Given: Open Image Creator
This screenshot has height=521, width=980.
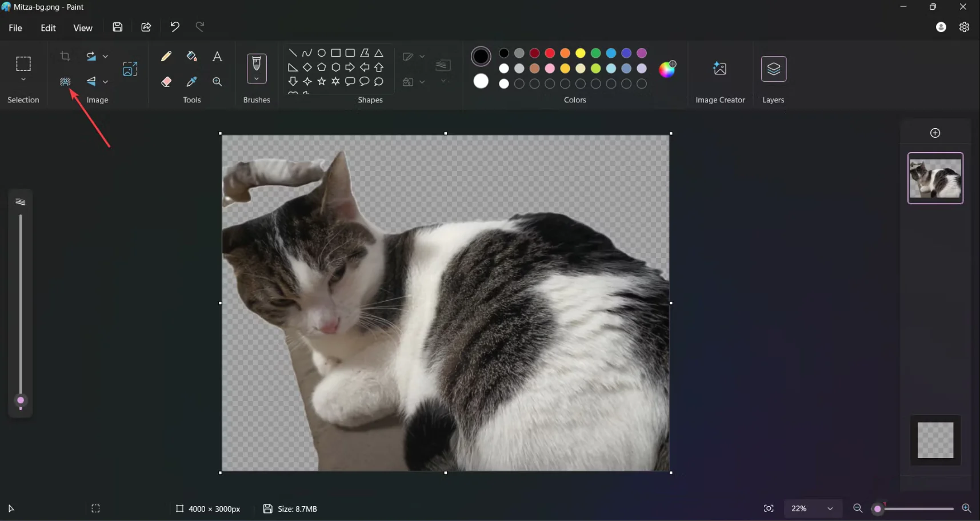Looking at the screenshot, I should (720, 69).
